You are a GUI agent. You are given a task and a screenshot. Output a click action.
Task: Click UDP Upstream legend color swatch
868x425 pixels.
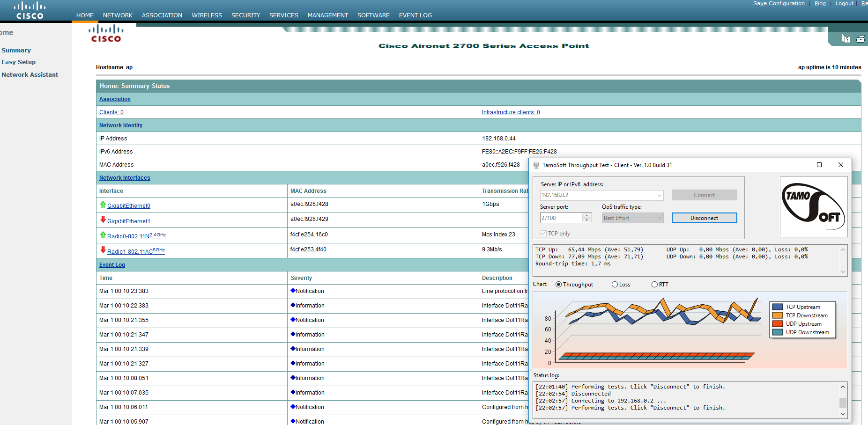point(778,324)
